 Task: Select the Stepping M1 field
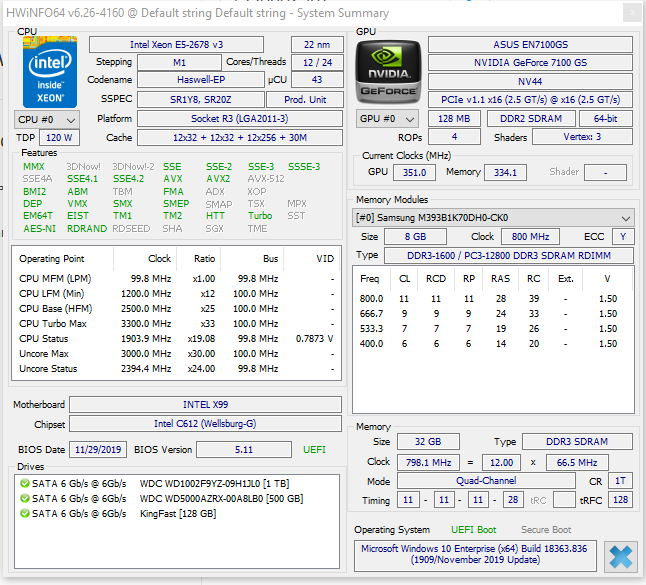[179, 63]
